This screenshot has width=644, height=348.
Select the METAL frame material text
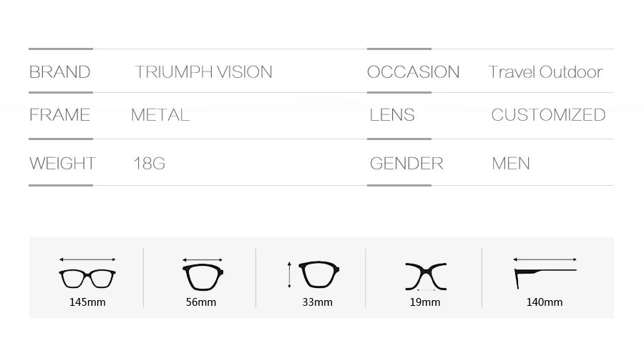pyautogui.click(x=160, y=115)
